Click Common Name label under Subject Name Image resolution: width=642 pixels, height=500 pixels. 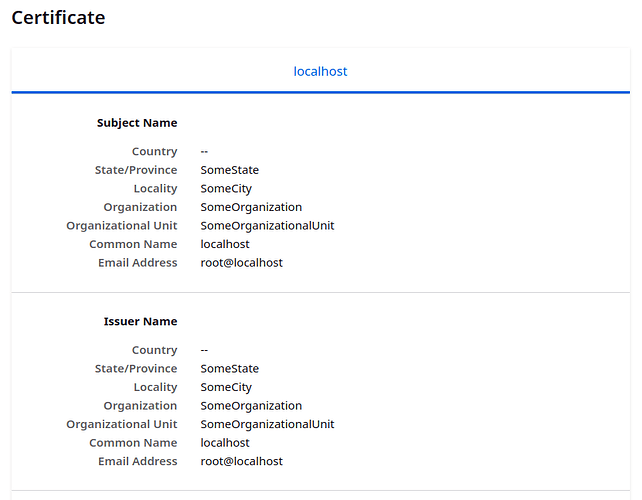coord(133,244)
